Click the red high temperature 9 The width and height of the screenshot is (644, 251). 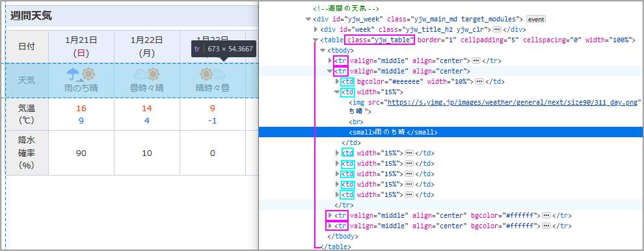coord(212,109)
